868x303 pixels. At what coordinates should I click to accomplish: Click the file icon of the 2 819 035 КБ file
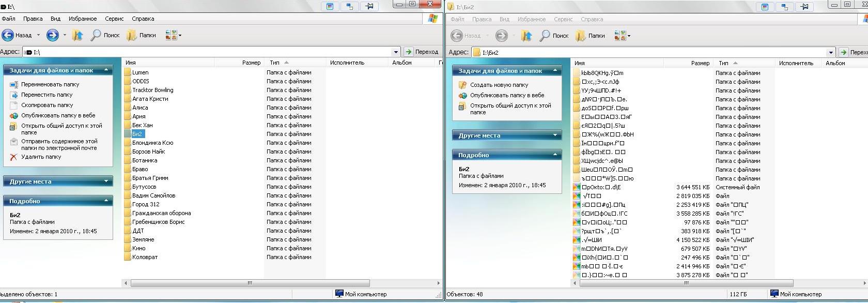click(x=577, y=196)
